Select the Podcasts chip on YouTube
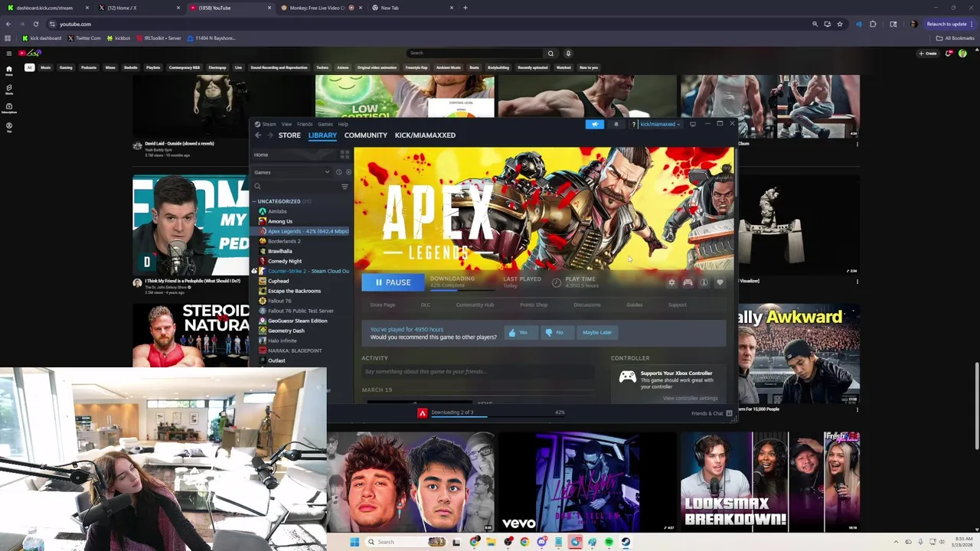 pyautogui.click(x=89, y=67)
